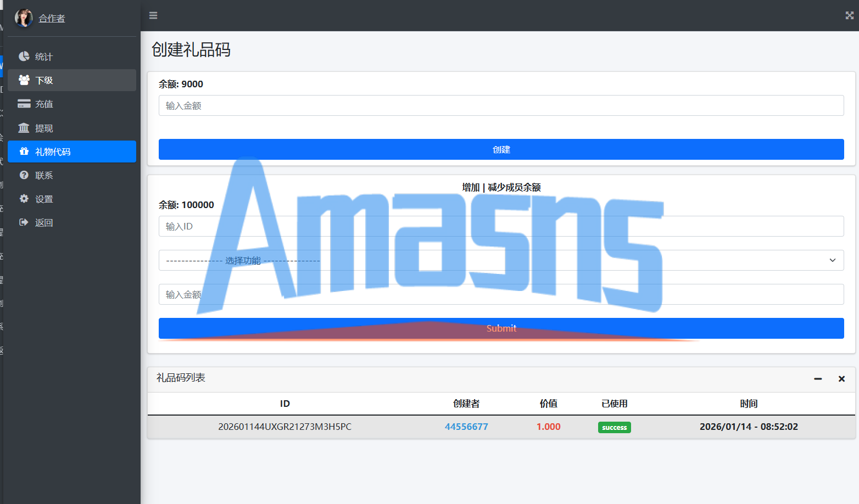Open the 选择功能 dropdown
Viewport: 859px width, 504px height.
point(501,260)
